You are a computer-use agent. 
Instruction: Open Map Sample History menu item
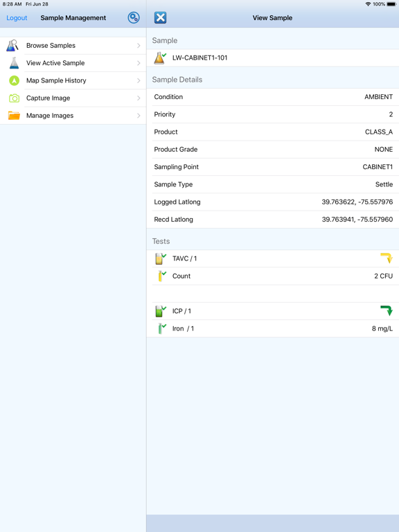tap(73, 80)
